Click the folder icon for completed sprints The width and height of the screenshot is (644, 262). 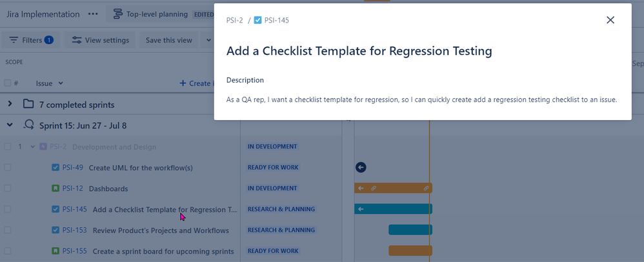28,105
